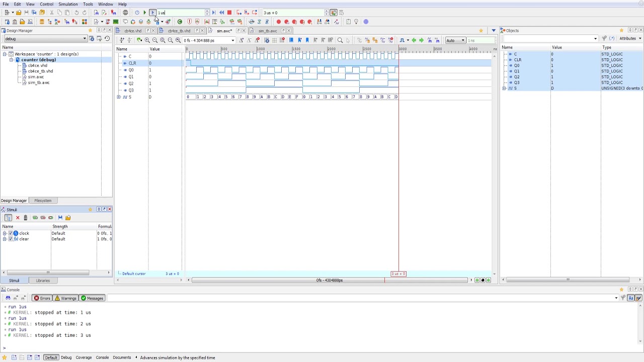Click the Run Until icon beside the time field

coord(213,13)
